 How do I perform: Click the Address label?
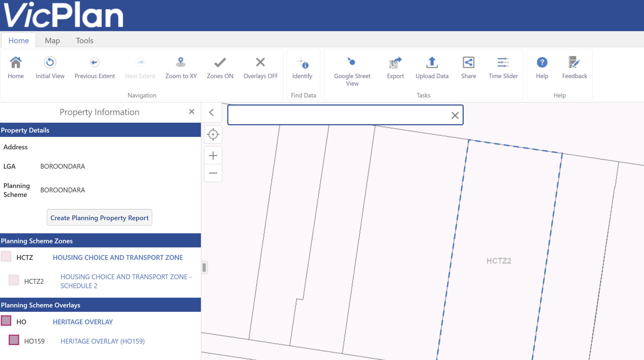click(x=15, y=147)
